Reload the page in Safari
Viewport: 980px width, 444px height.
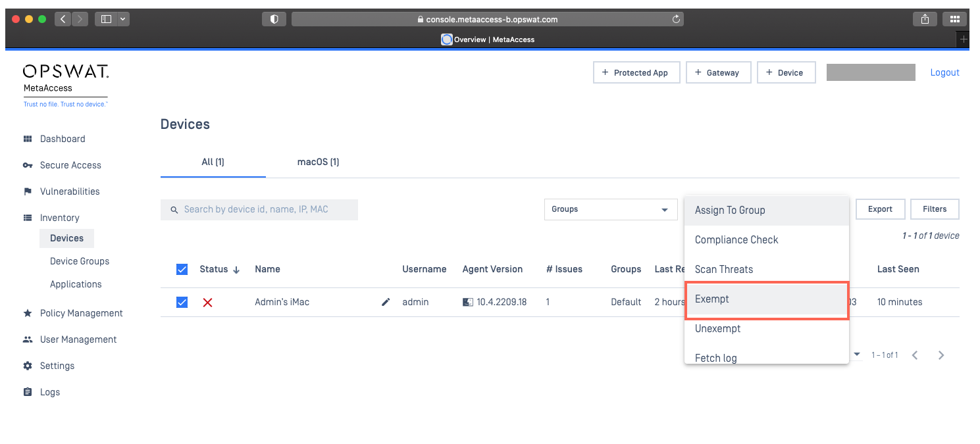[x=676, y=19]
